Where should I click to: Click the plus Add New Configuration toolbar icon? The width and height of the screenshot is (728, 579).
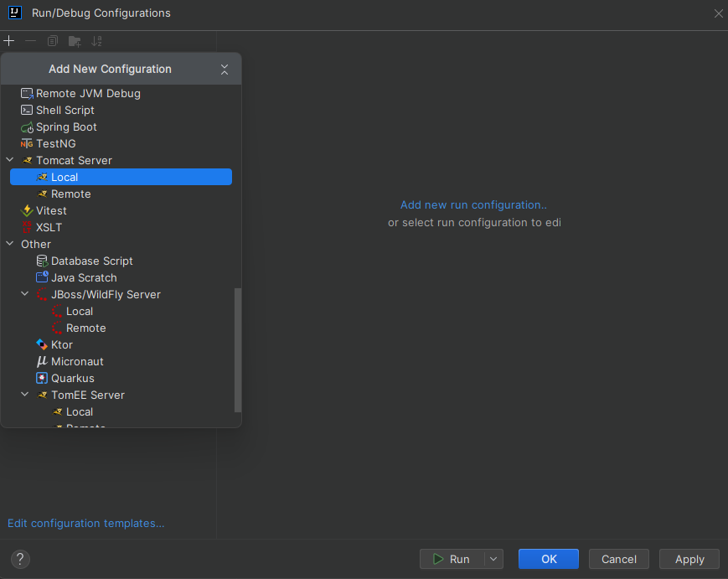pyautogui.click(x=9, y=41)
